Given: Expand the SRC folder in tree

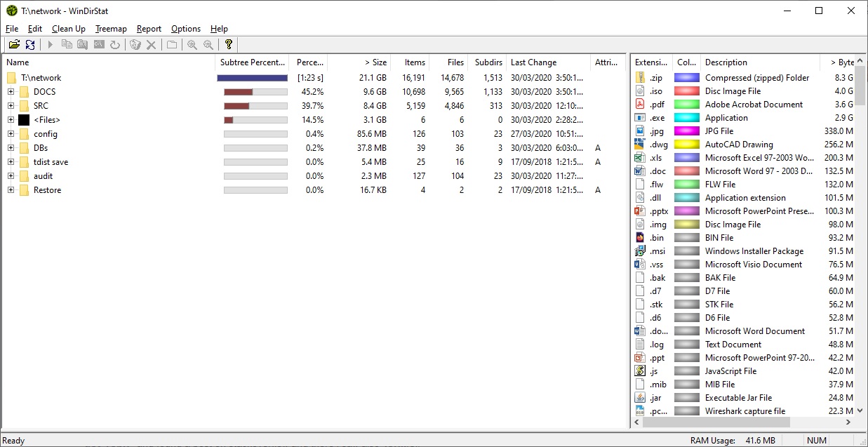Looking at the screenshot, I should click(11, 106).
